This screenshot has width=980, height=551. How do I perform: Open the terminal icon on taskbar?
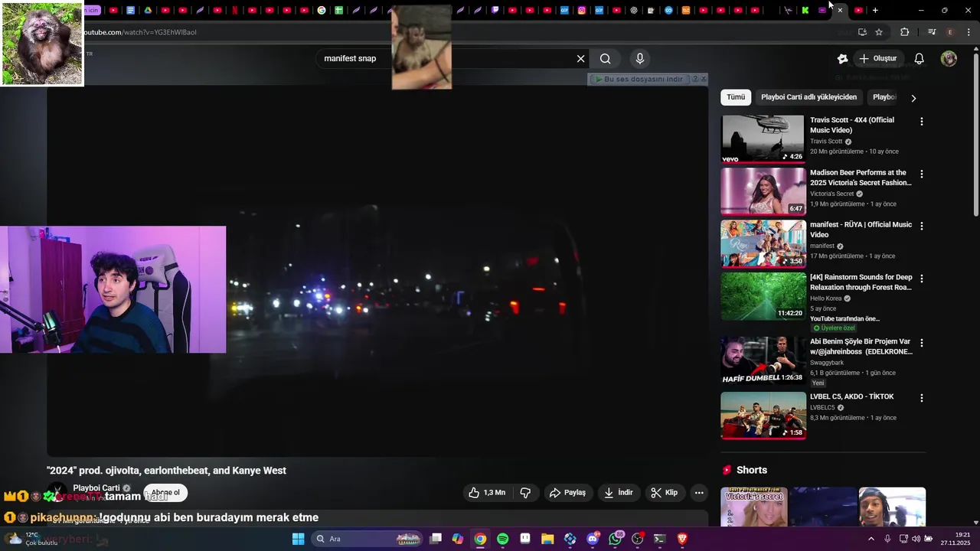659,539
